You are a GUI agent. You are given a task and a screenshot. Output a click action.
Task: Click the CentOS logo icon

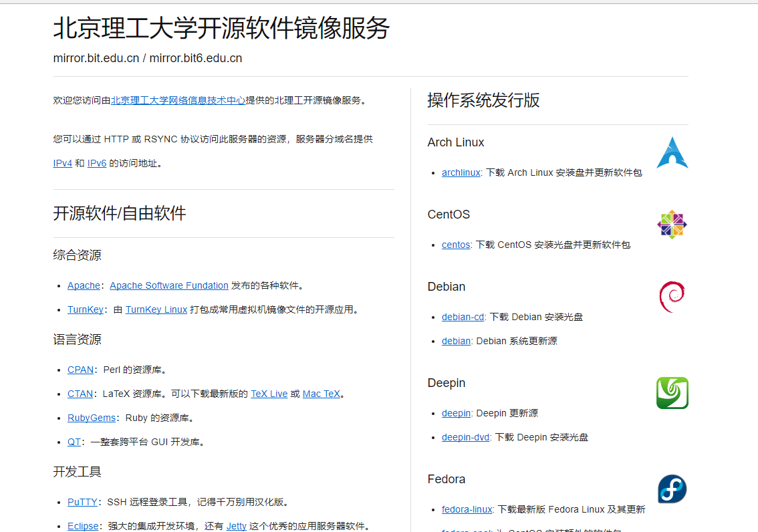(672, 224)
